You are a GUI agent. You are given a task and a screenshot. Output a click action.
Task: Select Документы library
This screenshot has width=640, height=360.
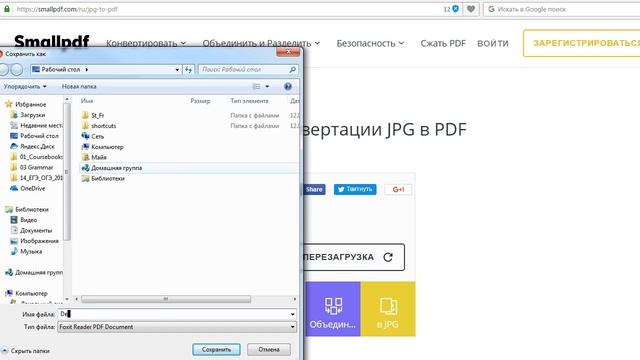(x=36, y=231)
